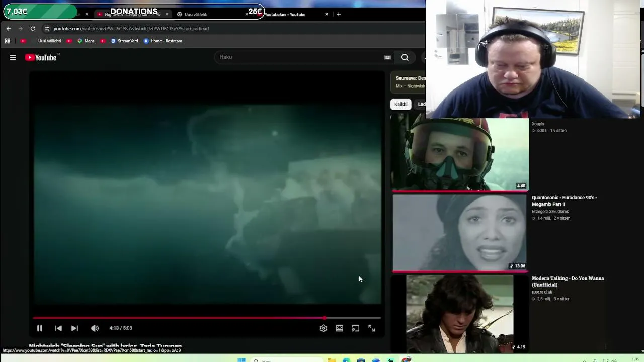Image resolution: width=644 pixels, height=362 pixels.
Task: Switch to the Uusi välilehti browser tab
Action: [x=211, y=14]
